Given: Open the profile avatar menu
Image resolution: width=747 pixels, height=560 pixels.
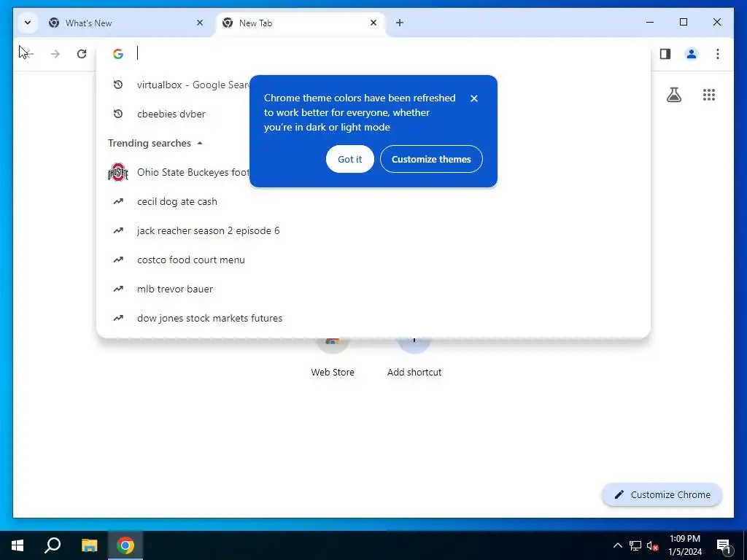Looking at the screenshot, I should click(x=692, y=54).
